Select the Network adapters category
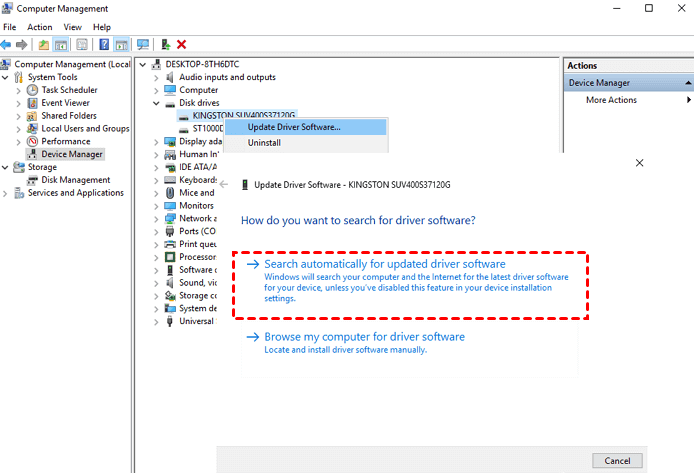Screen dimensions: 694x473 tap(198, 219)
